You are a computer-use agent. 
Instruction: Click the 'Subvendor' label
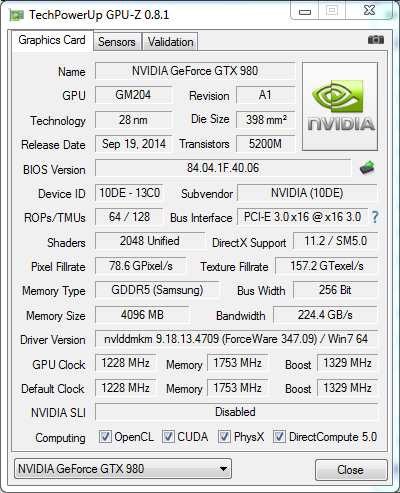(207, 194)
